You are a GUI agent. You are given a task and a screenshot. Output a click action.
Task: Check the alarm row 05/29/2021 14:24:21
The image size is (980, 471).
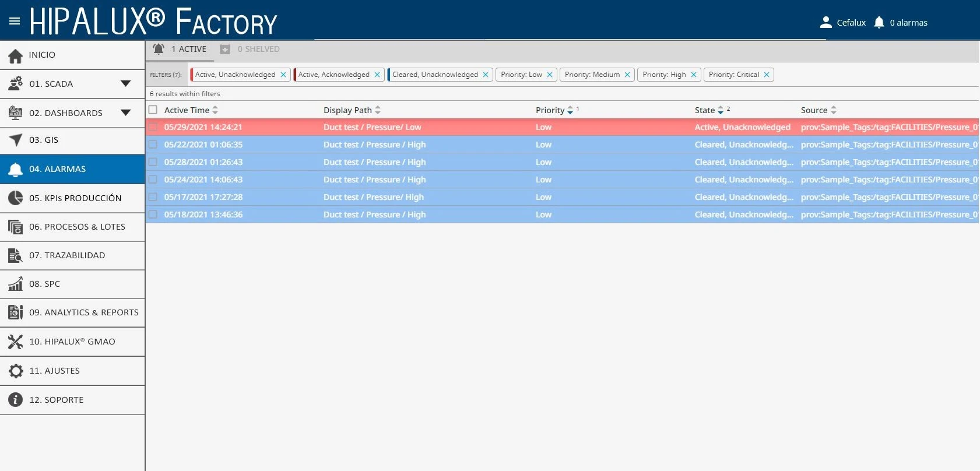pos(153,127)
